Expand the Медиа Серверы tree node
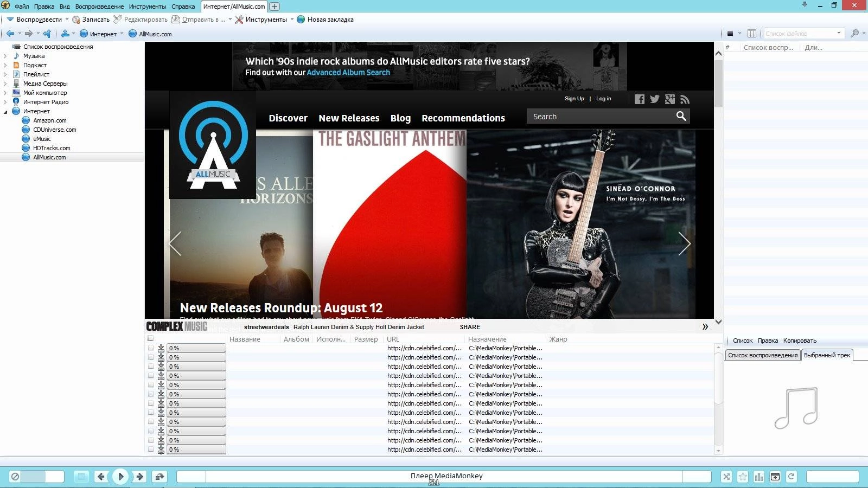 point(5,84)
